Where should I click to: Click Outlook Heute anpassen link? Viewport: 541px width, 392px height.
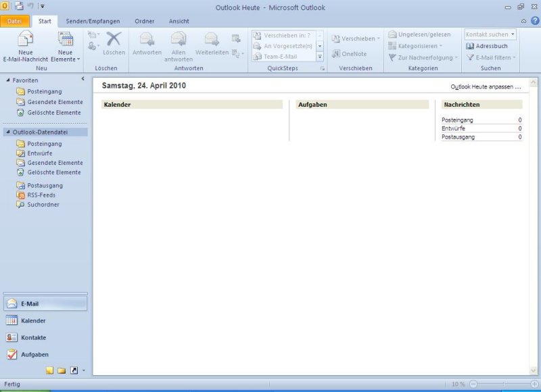486,87
